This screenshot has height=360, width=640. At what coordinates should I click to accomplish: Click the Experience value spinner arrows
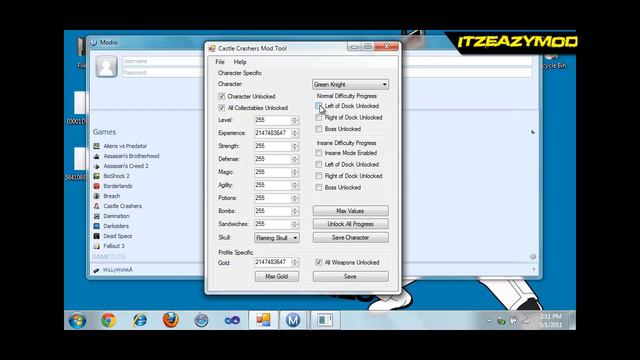tap(295, 133)
